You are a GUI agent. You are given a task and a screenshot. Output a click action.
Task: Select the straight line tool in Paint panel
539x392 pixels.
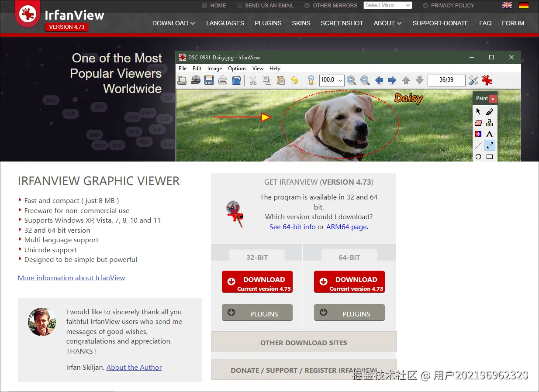coord(478,145)
